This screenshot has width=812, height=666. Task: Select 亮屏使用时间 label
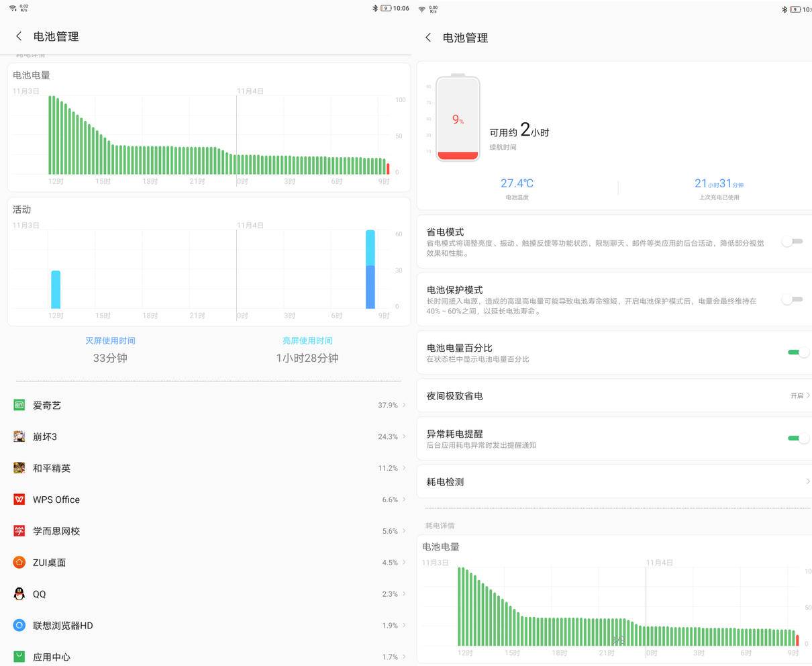pos(307,340)
